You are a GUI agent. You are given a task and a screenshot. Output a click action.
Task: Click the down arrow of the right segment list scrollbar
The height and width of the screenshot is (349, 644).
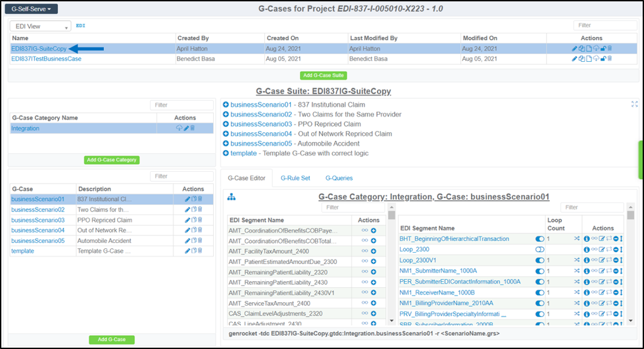(x=630, y=321)
